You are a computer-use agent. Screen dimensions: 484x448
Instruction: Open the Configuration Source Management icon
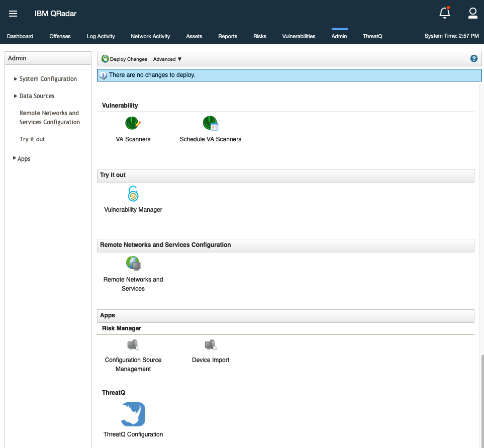[x=133, y=344]
